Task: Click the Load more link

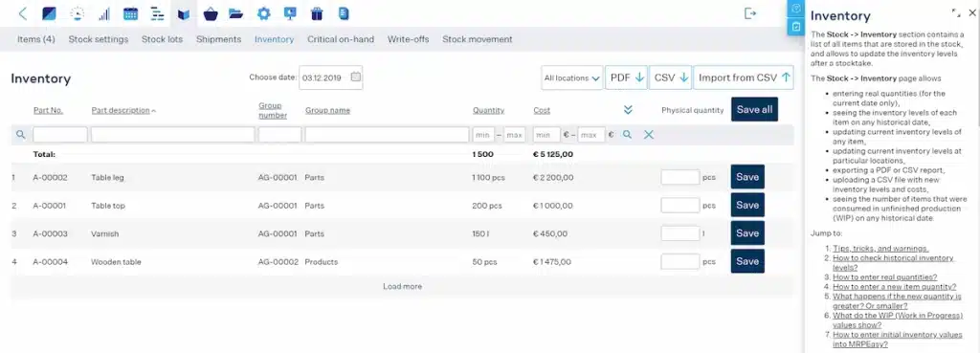Action: [x=403, y=286]
